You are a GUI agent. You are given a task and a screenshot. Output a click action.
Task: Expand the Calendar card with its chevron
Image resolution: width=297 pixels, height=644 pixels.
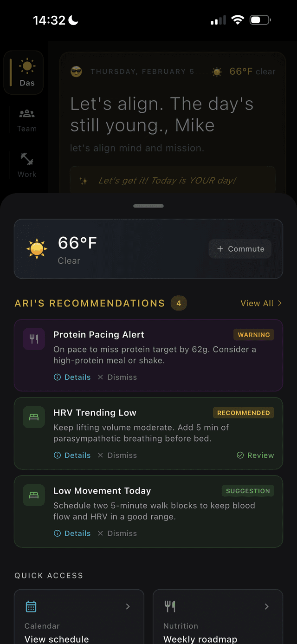point(128,606)
